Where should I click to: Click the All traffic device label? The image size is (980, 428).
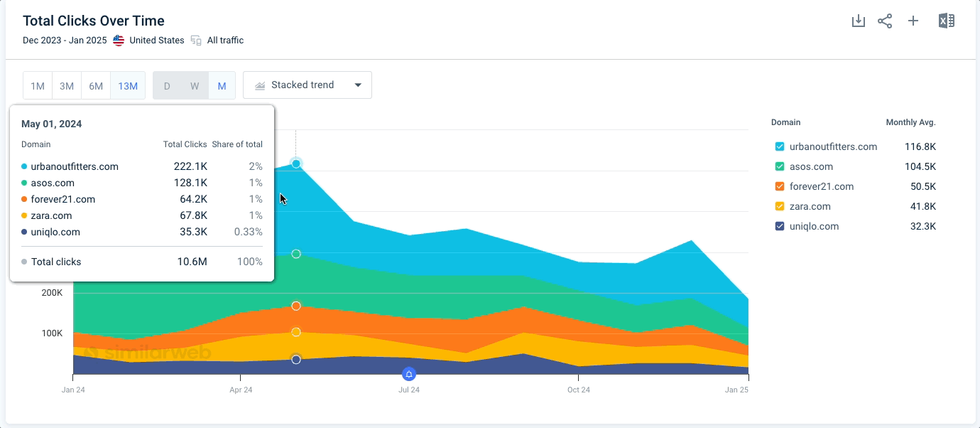225,41
